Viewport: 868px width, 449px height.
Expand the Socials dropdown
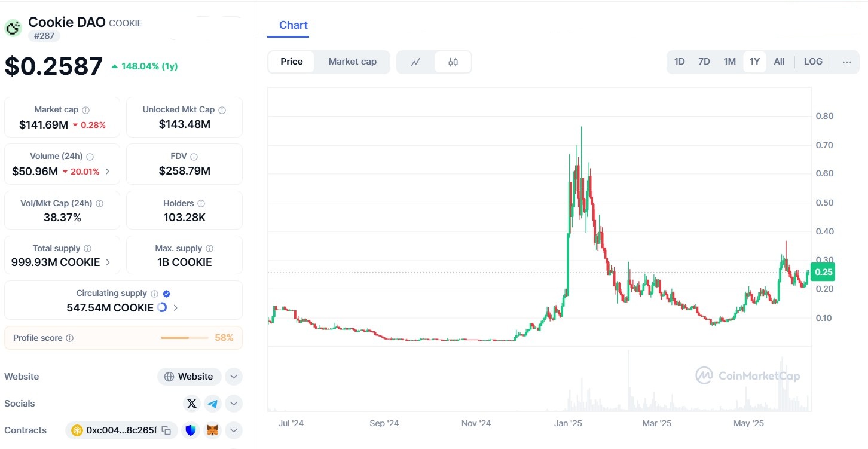point(234,404)
